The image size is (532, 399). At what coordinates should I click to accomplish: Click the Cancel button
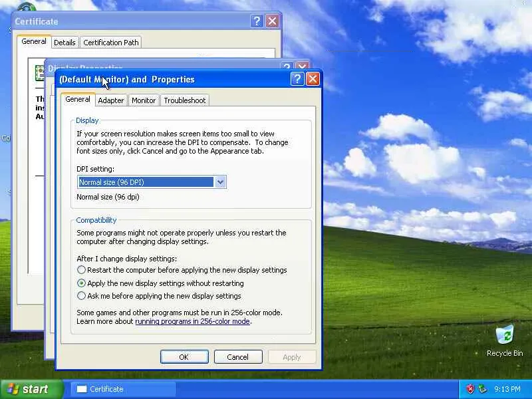(x=238, y=357)
